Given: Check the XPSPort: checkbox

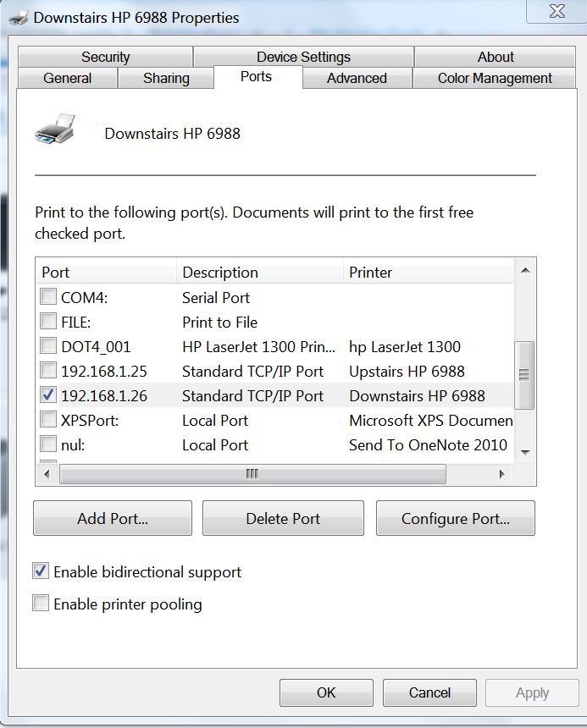Looking at the screenshot, I should coord(47,419).
